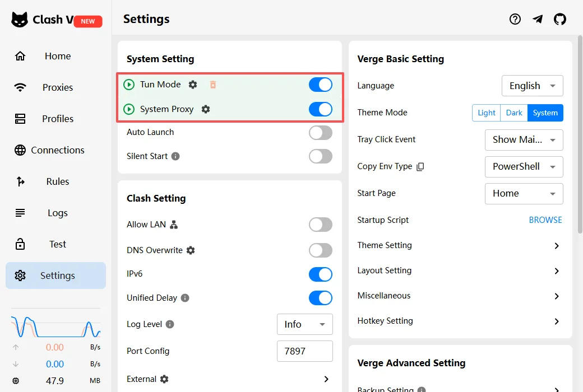
Task: Open DNS Overwrite gear settings
Action: pos(191,250)
